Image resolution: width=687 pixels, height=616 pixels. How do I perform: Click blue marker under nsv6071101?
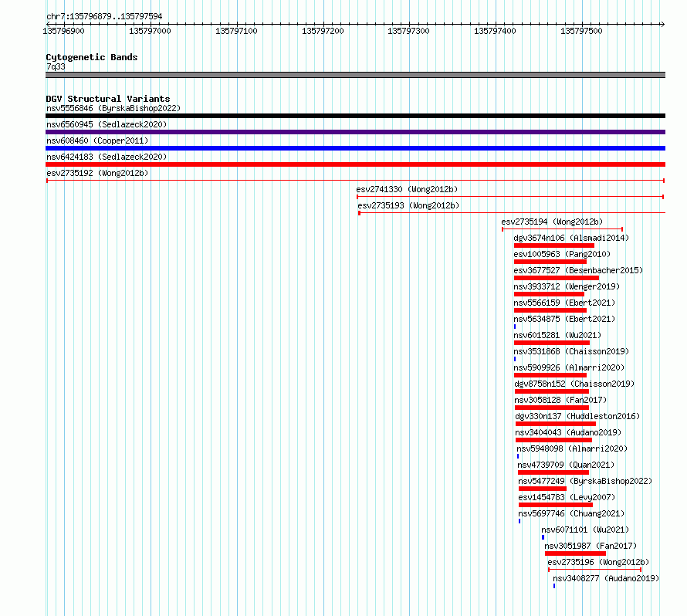coord(543,537)
